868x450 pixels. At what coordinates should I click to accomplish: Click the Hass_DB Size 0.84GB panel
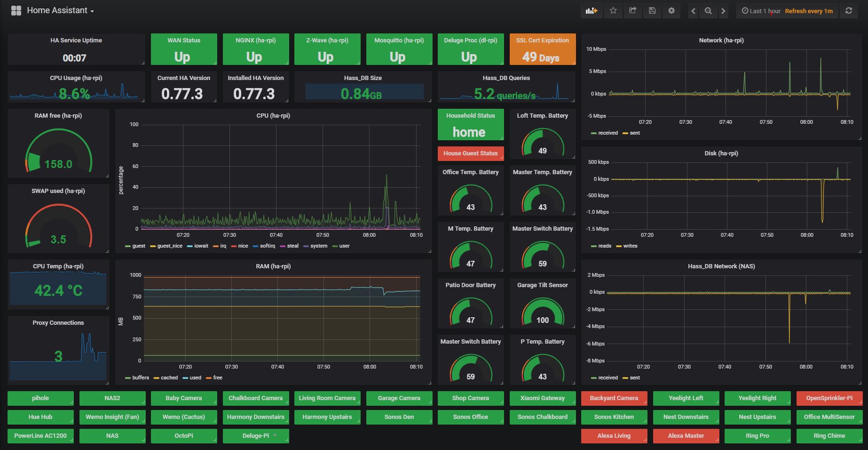(363, 87)
